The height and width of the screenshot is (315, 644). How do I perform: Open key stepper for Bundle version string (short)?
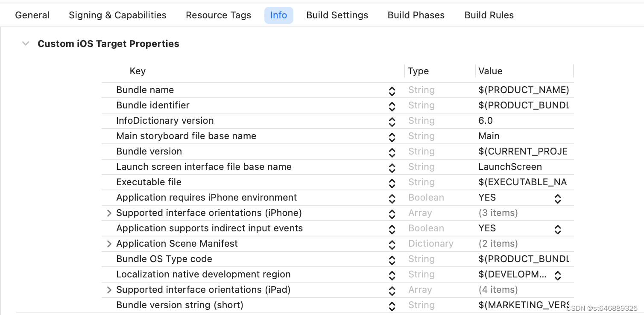(392, 306)
